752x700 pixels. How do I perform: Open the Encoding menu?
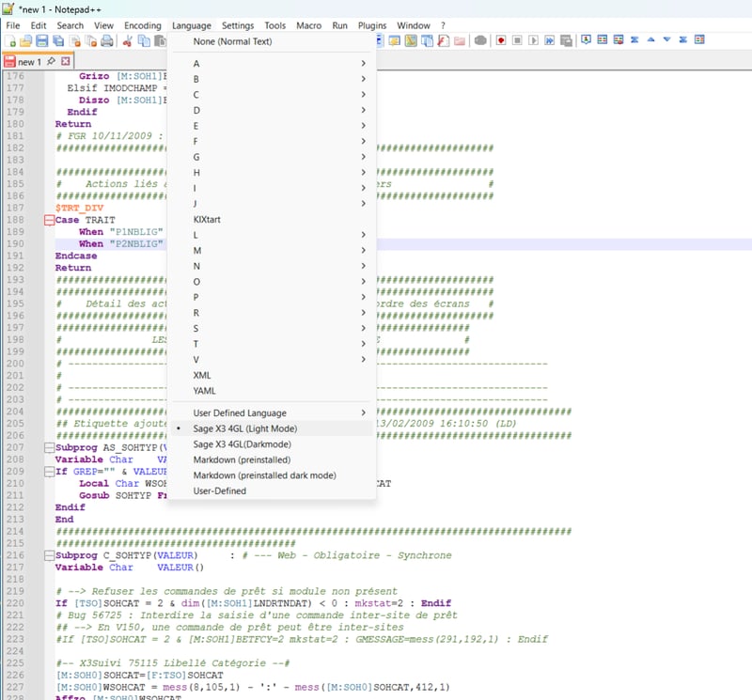(143, 25)
